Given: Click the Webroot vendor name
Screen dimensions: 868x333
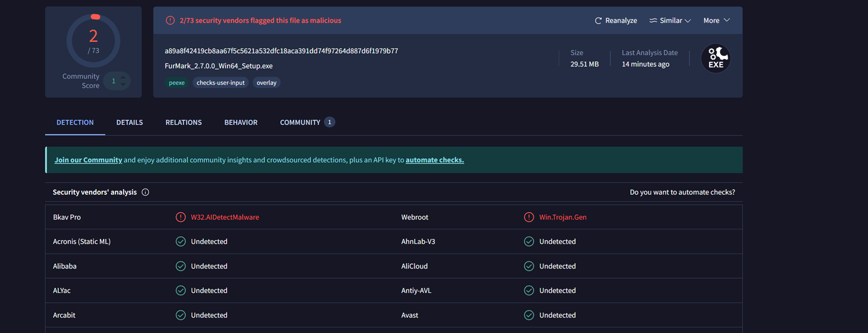Looking at the screenshot, I should tap(415, 217).
